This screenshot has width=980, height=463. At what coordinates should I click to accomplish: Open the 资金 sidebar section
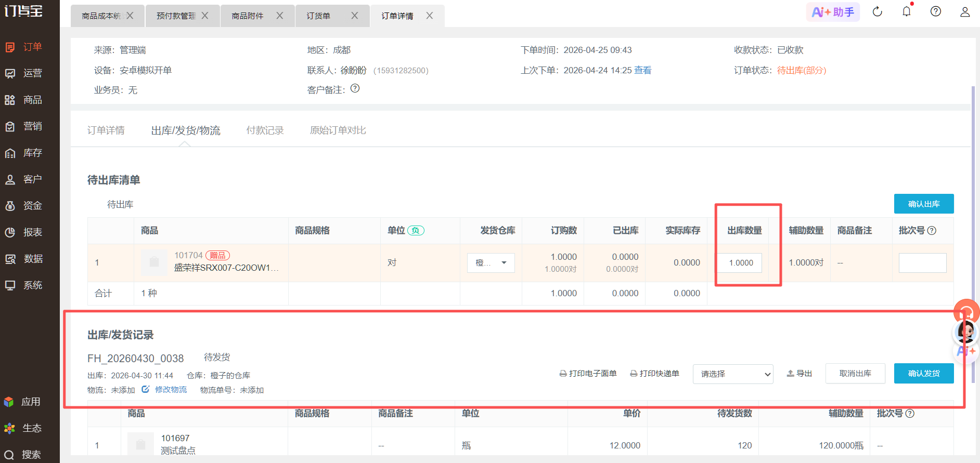click(x=23, y=206)
